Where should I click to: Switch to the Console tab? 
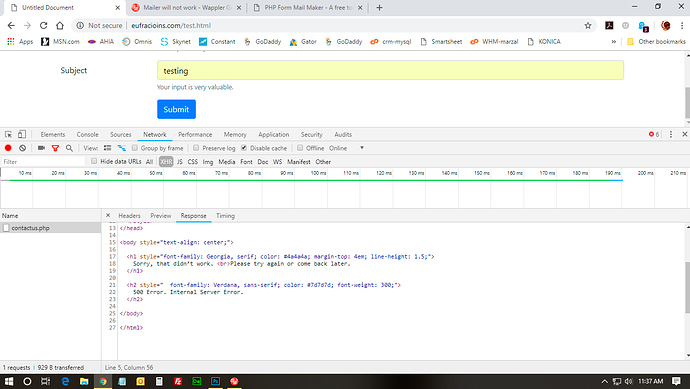click(x=88, y=135)
